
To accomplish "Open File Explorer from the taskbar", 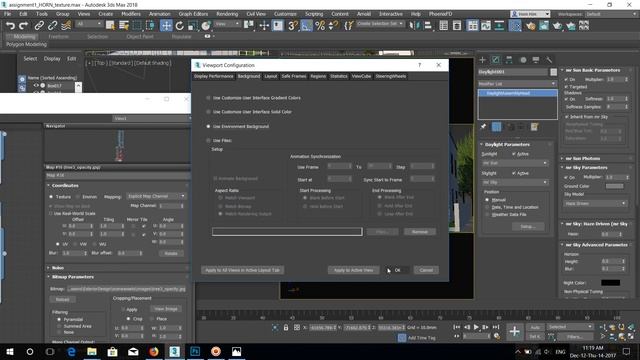I will pyautogui.click(x=92, y=351).
